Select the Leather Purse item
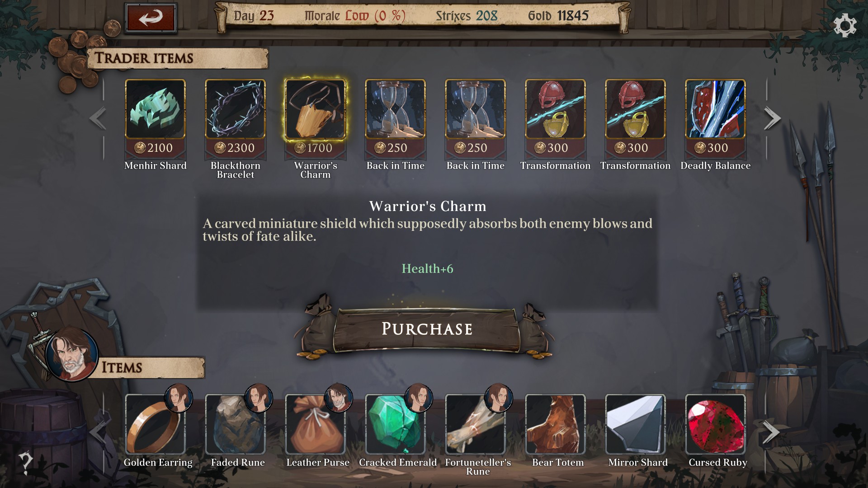 [315, 424]
